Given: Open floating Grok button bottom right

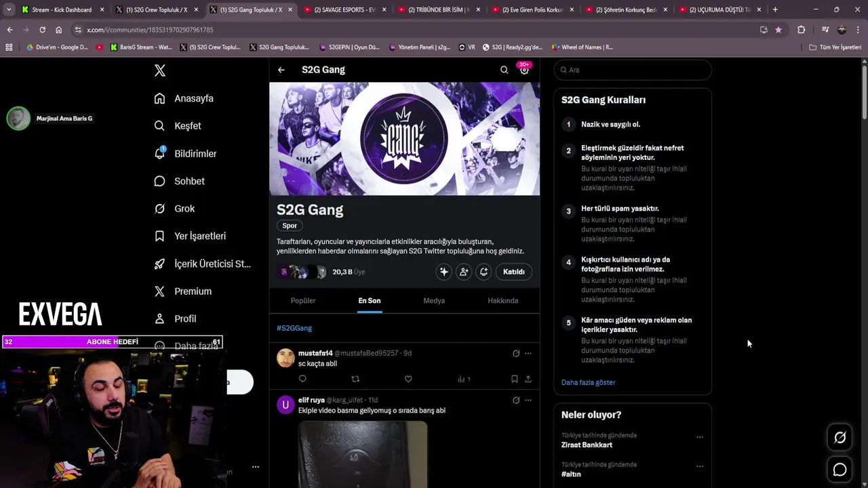Looking at the screenshot, I should [x=840, y=438].
